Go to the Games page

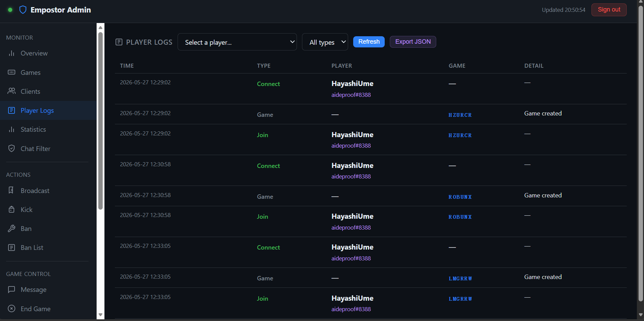click(31, 72)
